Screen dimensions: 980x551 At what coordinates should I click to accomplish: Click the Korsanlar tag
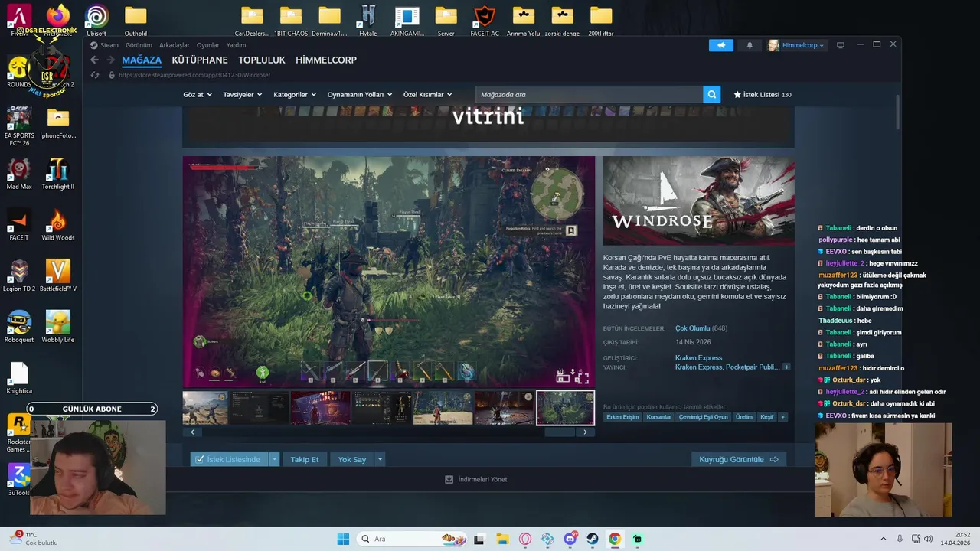point(658,417)
